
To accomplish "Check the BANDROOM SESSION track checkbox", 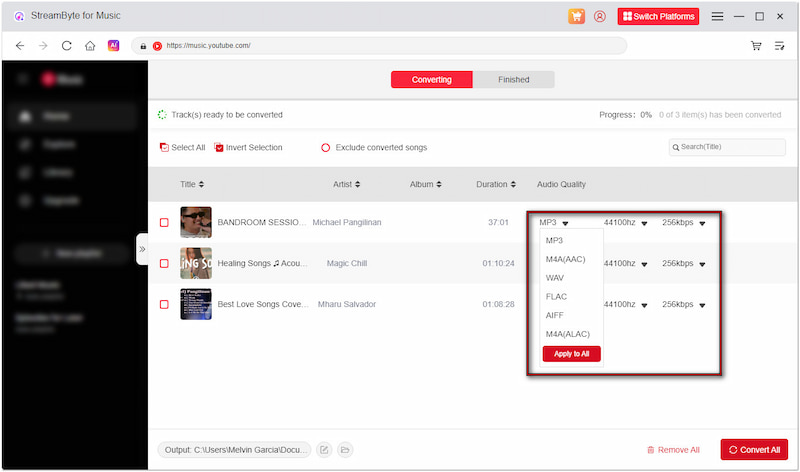I will pos(164,222).
